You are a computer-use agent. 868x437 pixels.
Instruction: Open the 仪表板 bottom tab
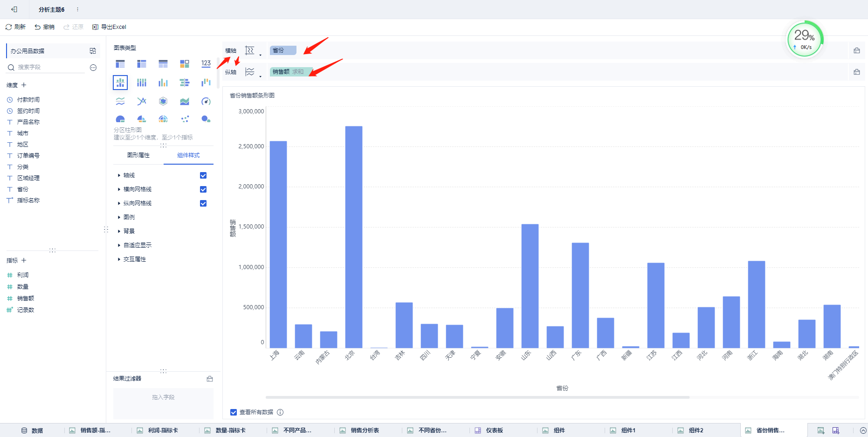489,430
